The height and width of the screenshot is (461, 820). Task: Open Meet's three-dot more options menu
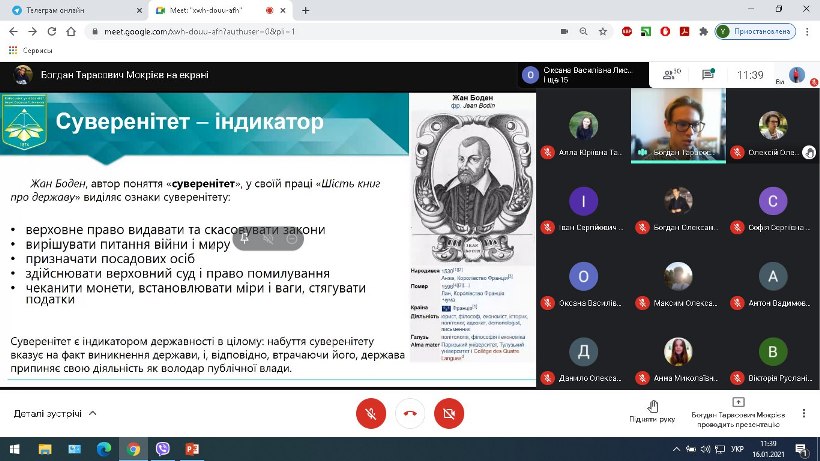coord(804,413)
